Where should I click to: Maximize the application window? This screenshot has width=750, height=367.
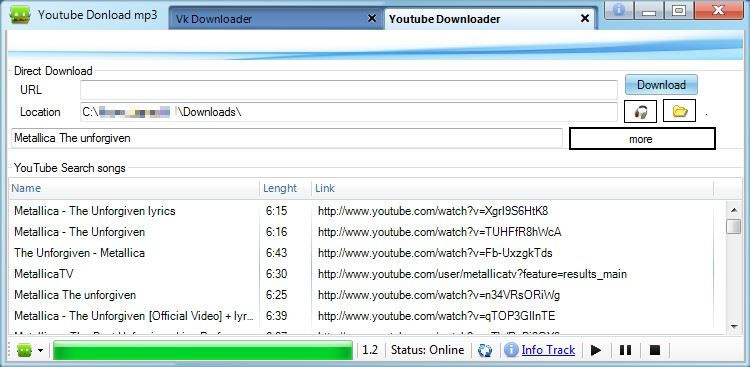point(678,10)
